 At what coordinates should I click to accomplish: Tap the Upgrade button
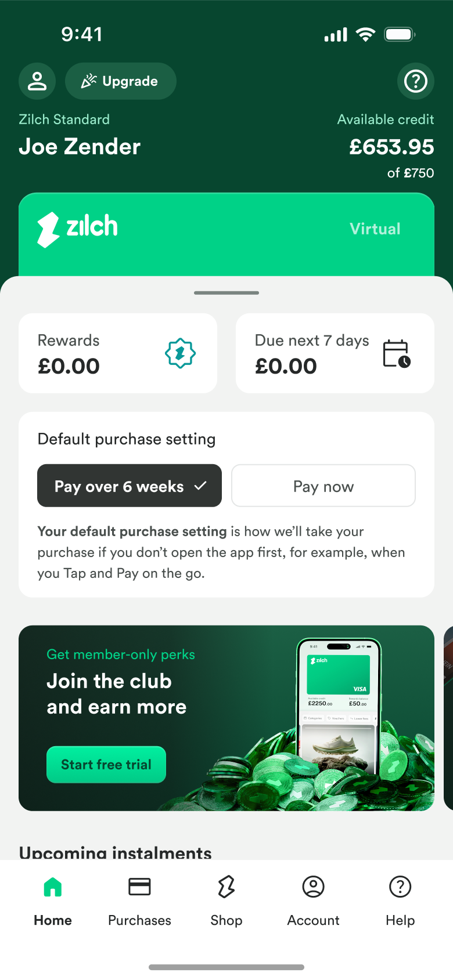121,81
